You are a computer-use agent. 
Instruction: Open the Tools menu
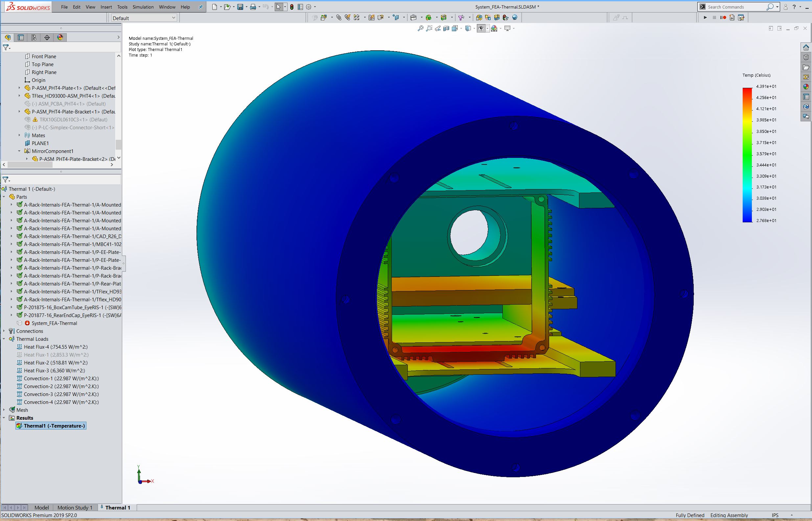pos(122,7)
